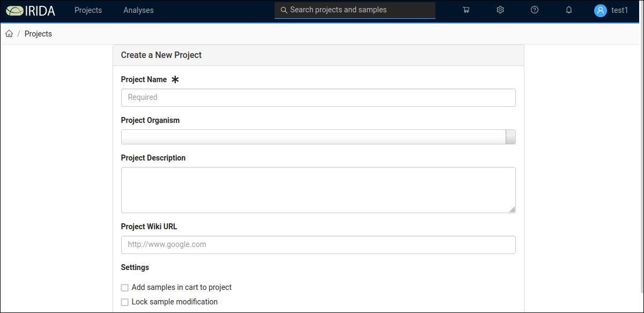The image size is (644, 313).
Task: Open the test1 account dropdown
Action: point(611,10)
